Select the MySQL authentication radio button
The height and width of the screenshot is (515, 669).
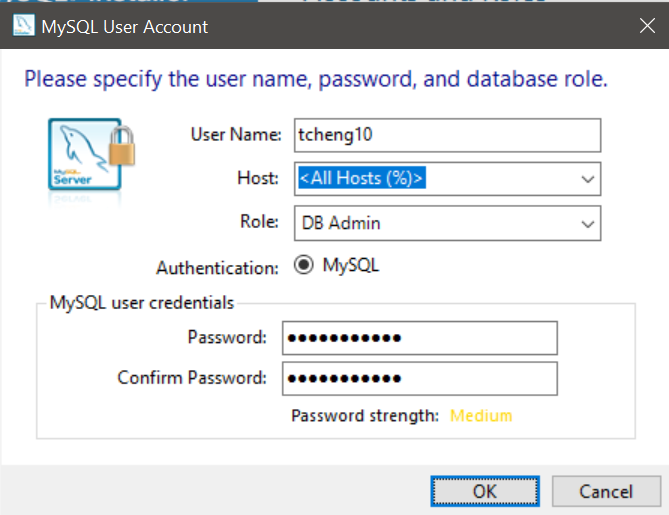[x=303, y=266]
